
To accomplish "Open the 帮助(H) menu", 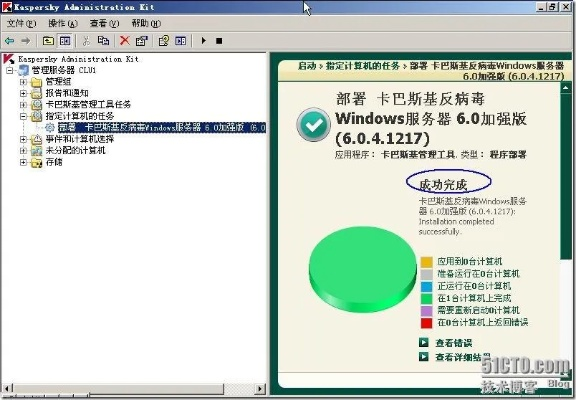I will click(x=146, y=24).
